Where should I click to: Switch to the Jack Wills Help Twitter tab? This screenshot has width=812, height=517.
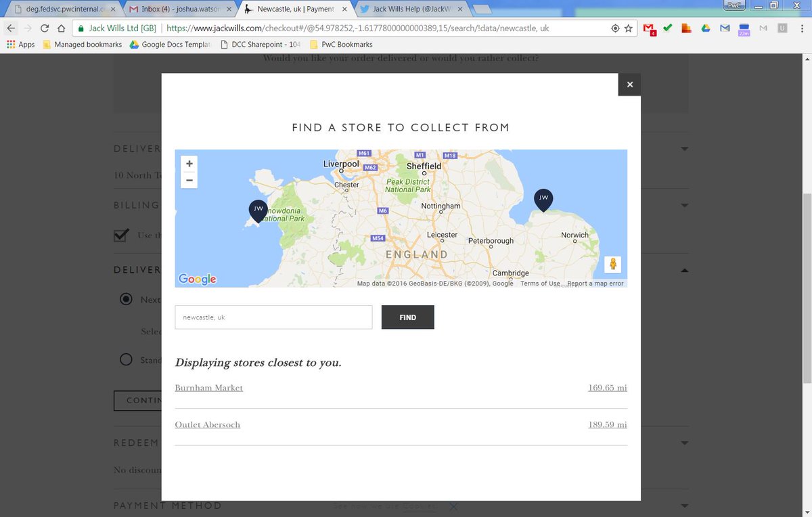(x=409, y=9)
